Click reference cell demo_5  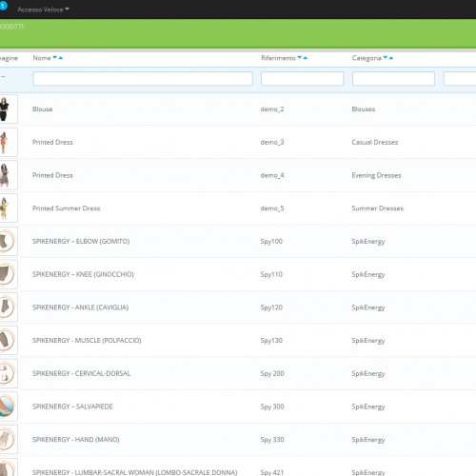pos(272,208)
